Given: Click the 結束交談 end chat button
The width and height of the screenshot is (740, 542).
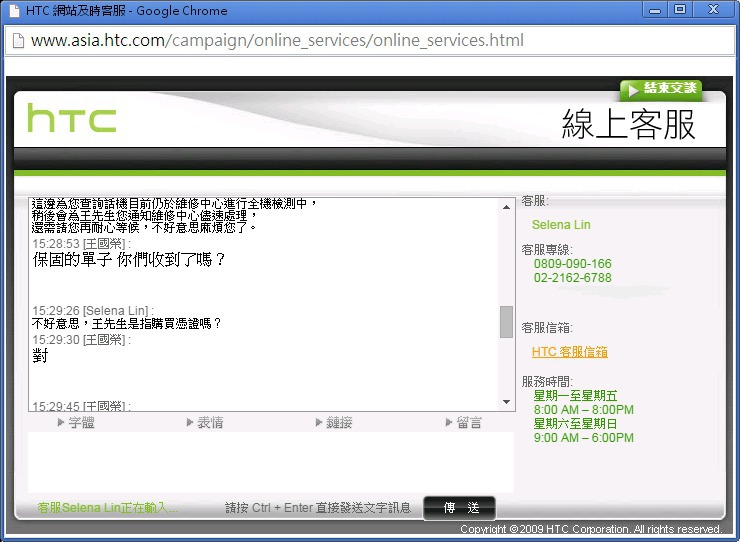Looking at the screenshot, I should click(x=661, y=89).
